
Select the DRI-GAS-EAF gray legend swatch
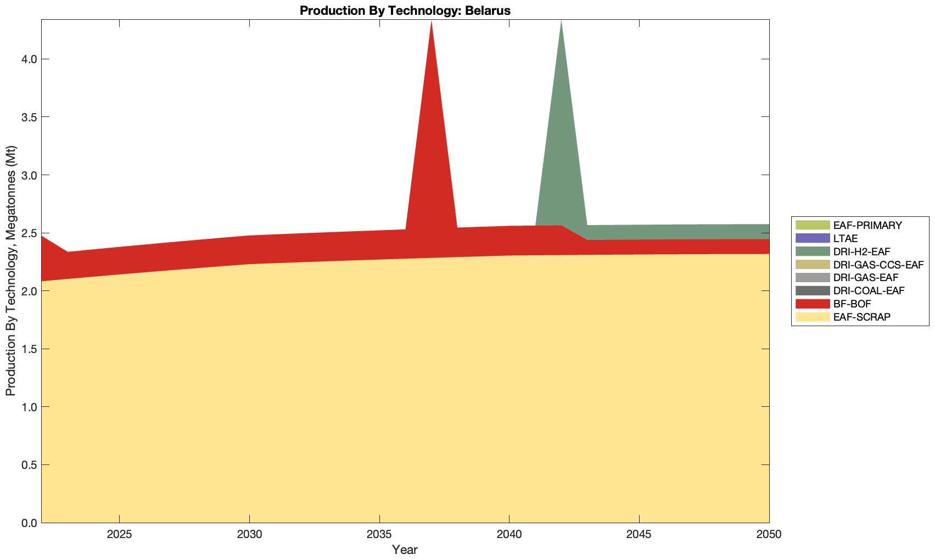point(812,278)
